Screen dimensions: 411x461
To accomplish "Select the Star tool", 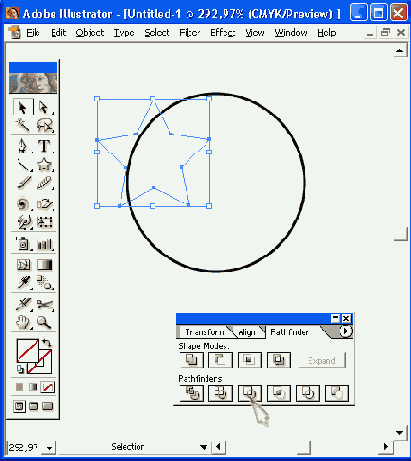I will pos(44,164).
